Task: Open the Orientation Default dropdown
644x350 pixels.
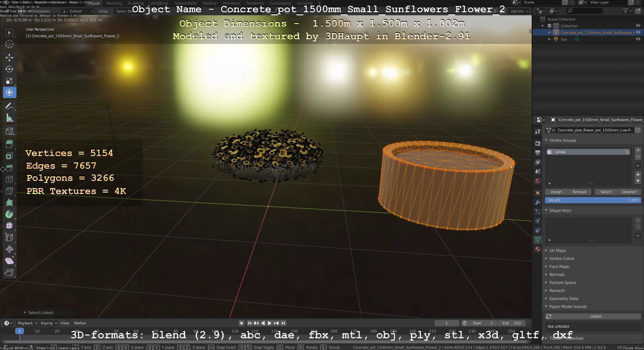Action: pyautogui.click(x=78, y=11)
